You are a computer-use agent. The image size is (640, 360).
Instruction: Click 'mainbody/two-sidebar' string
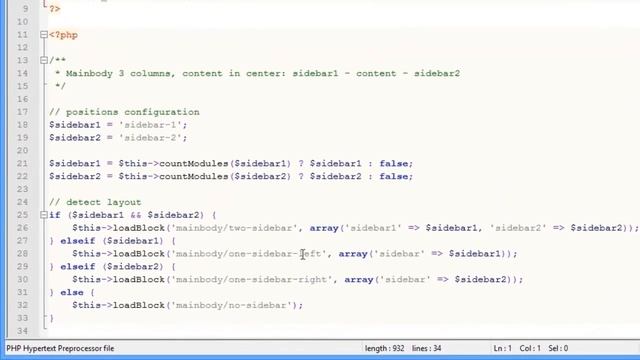(x=234, y=228)
